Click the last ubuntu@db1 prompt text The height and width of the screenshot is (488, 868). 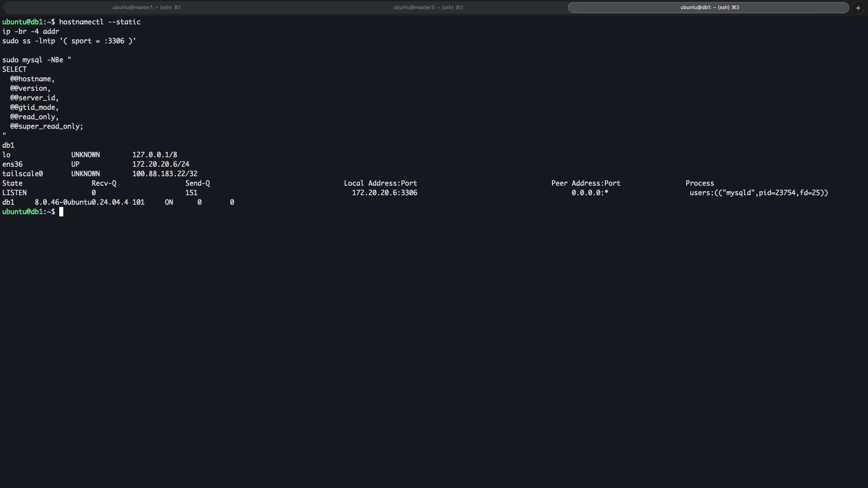[x=28, y=212]
